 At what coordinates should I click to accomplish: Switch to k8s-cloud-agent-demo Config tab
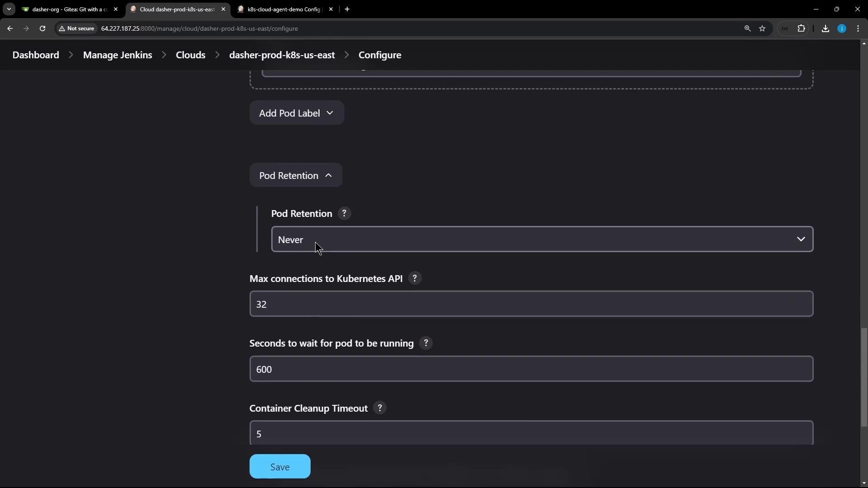click(x=283, y=9)
